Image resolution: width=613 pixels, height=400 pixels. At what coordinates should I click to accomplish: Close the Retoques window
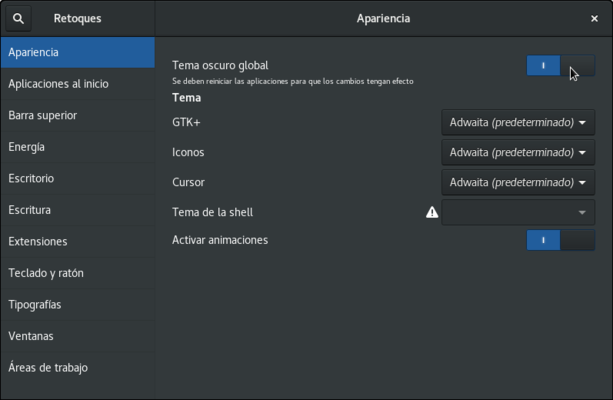coord(594,18)
